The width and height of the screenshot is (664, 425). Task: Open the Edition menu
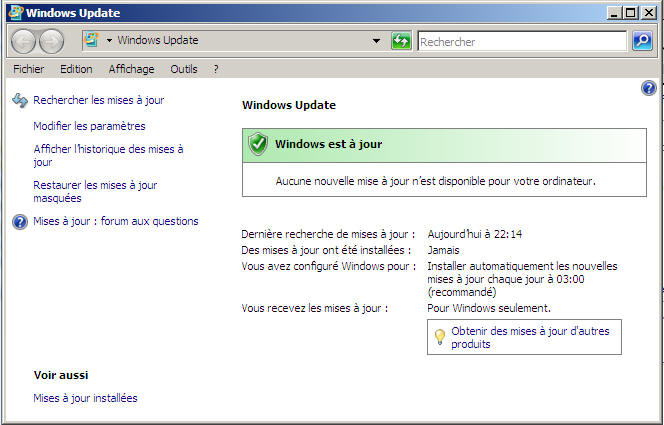point(76,69)
